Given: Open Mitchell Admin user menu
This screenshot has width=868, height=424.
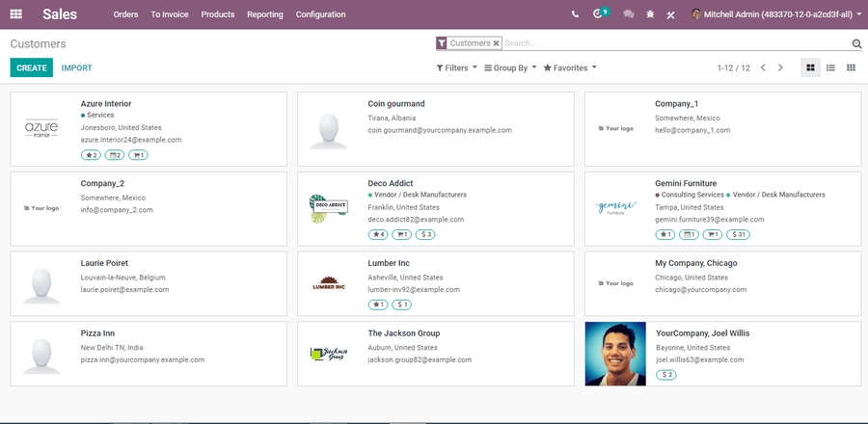Looking at the screenshot, I should click(x=776, y=14).
